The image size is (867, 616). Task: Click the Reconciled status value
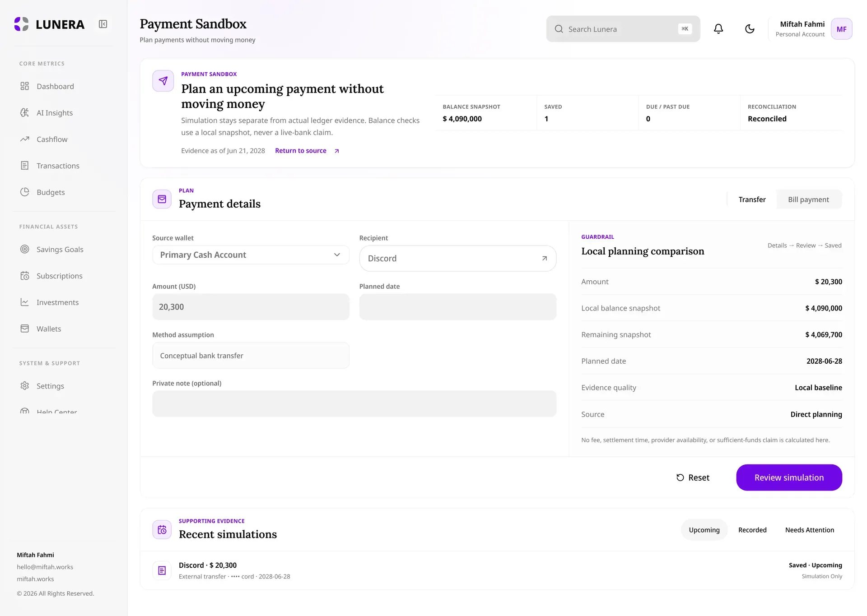tap(767, 119)
